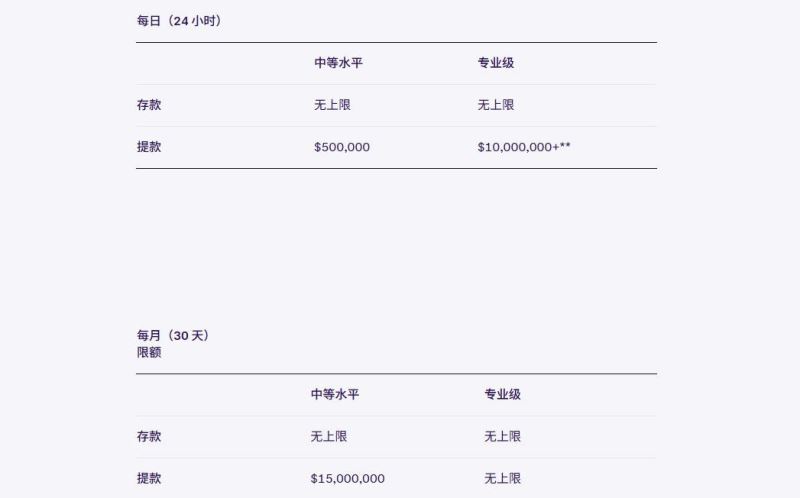This screenshot has height=498, width=800.
Task: Click the 提款 row label in monthly table
Action: point(149,479)
